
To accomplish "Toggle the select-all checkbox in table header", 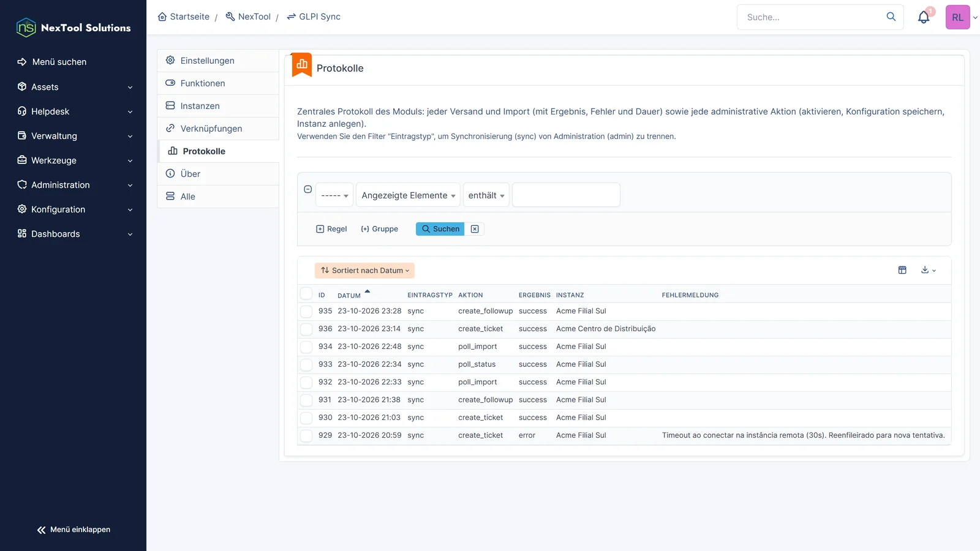I will click(306, 294).
